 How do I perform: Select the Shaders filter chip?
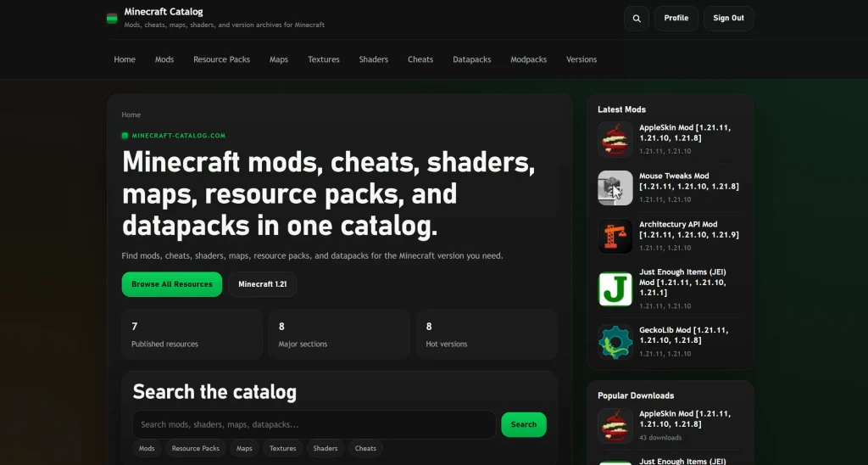point(325,448)
